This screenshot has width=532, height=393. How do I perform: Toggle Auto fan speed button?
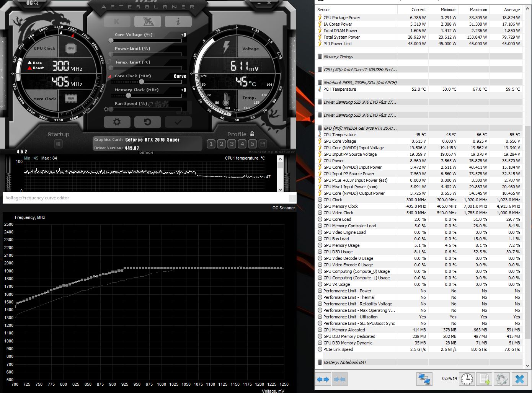185,113
